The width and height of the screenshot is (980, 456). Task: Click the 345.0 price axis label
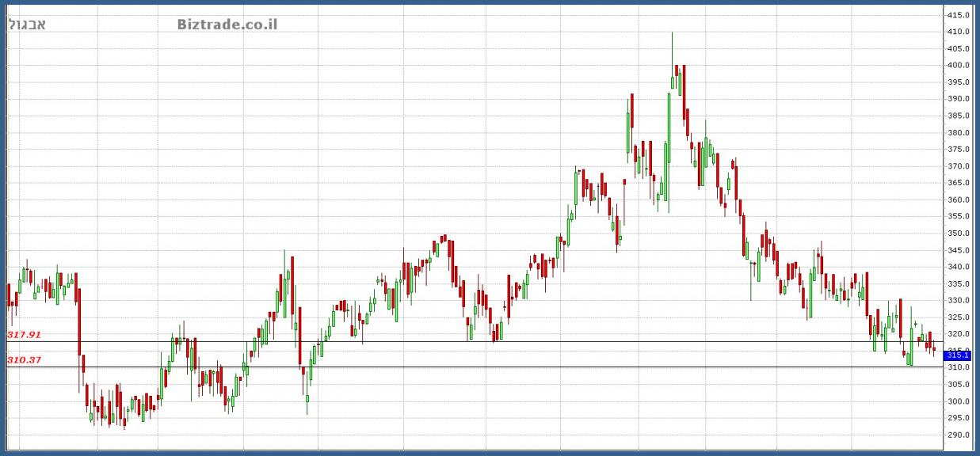pos(959,250)
